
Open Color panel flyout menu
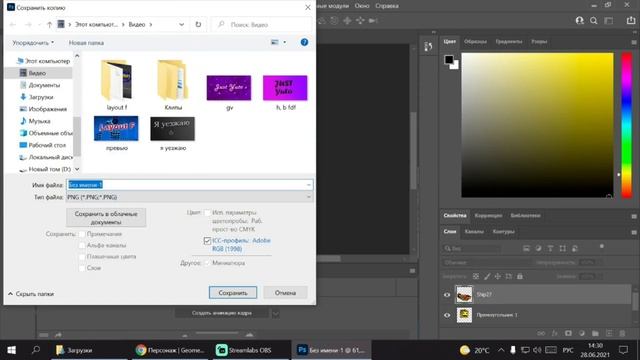634,42
